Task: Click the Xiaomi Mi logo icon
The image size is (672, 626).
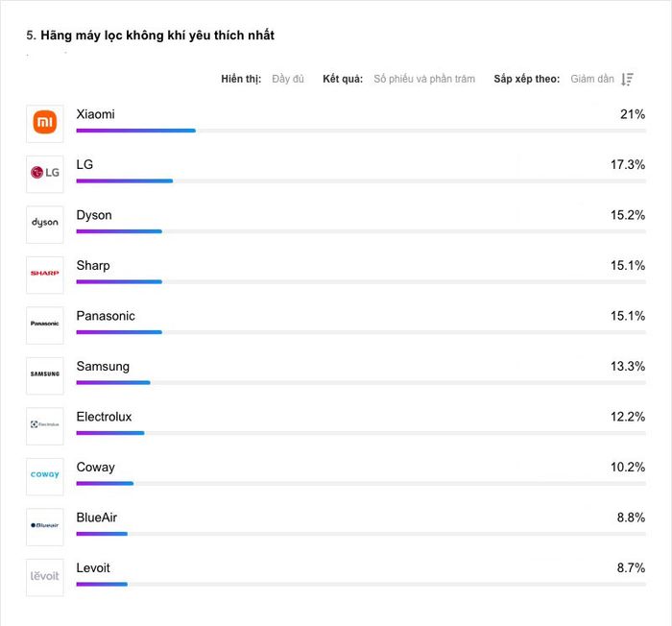Action: coord(45,124)
